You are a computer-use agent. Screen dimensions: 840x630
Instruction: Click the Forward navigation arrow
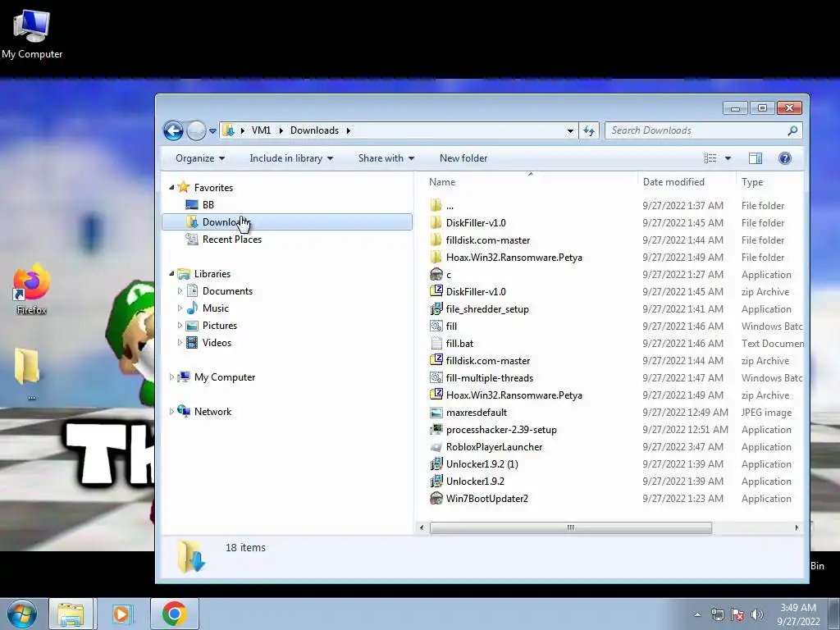click(x=196, y=130)
